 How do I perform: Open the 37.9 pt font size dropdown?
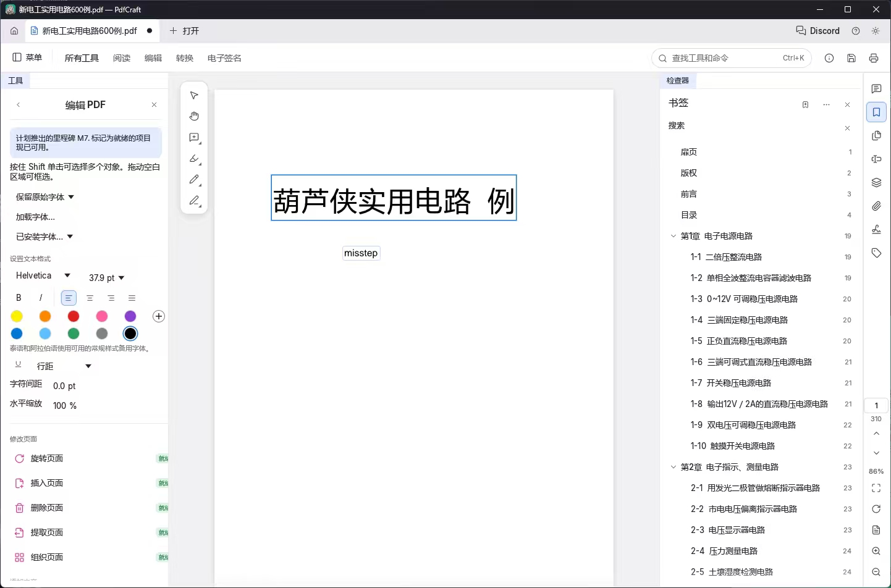click(x=107, y=278)
